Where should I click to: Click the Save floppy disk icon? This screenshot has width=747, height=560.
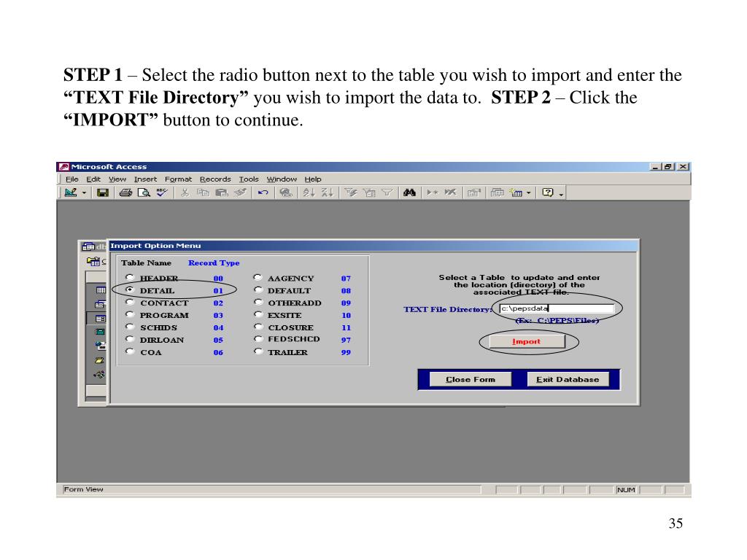[x=102, y=192]
